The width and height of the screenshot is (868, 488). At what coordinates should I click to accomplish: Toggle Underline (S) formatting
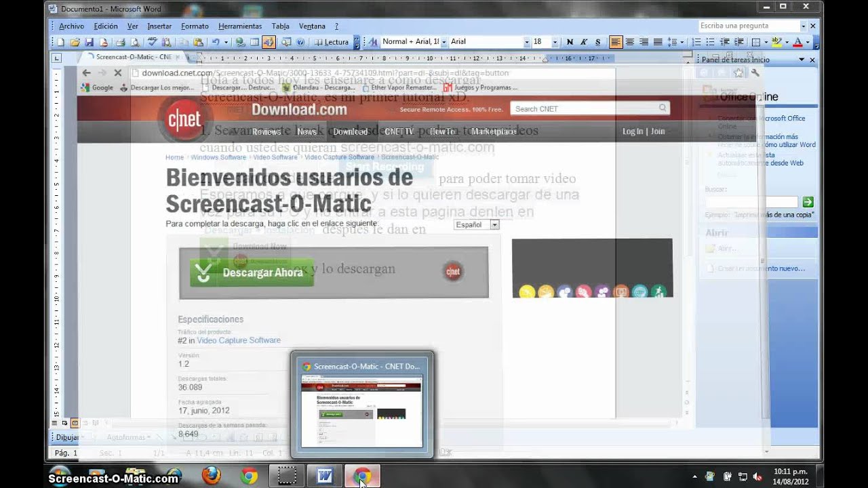(598, 42)
